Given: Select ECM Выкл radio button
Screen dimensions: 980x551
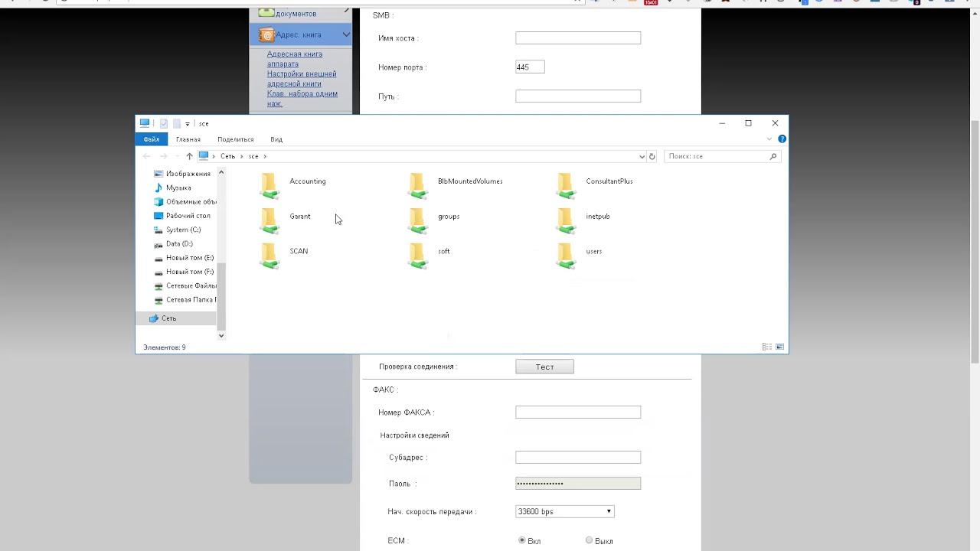Looking at the screenshot, I should pyautogui.click(x=589, y=540).
